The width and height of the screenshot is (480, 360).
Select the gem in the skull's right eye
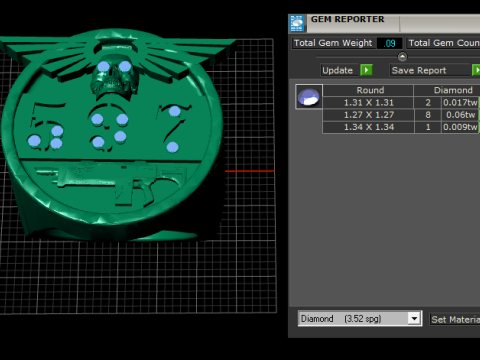pos(125,66)
